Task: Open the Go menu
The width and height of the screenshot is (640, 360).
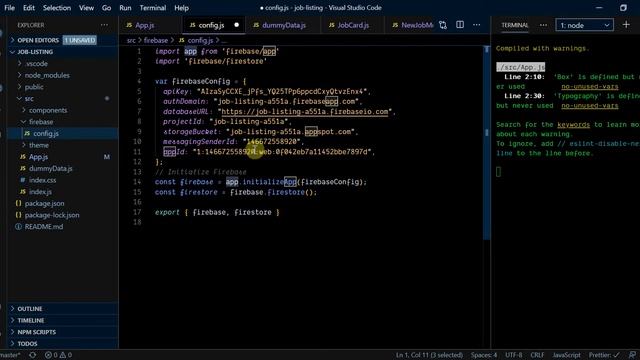Action: coord(107,8)
